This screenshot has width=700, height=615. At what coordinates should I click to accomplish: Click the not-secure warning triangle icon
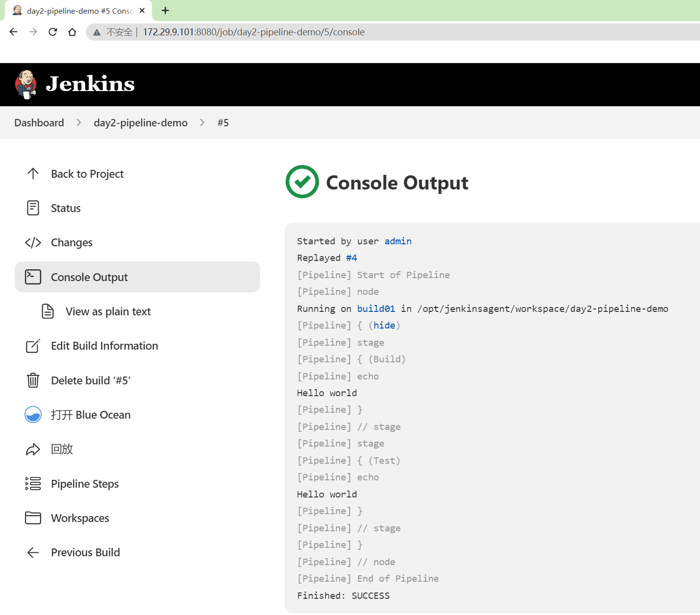click(x=97, y=32)
